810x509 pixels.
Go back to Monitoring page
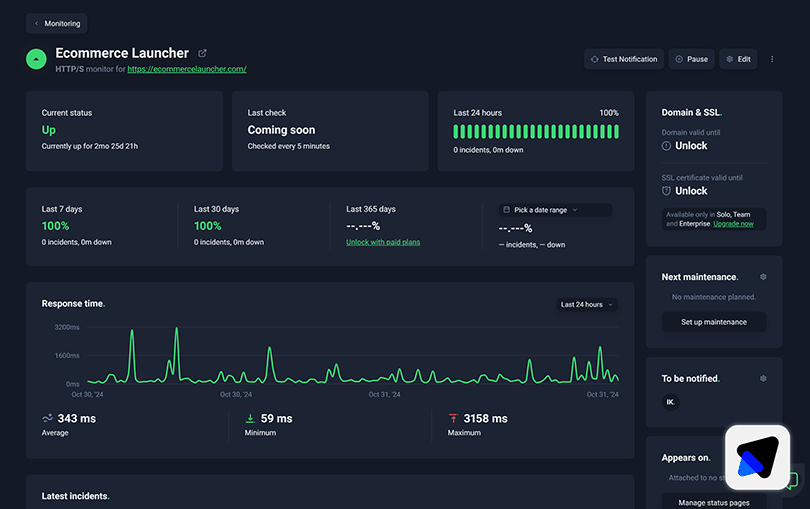point(57,23)
